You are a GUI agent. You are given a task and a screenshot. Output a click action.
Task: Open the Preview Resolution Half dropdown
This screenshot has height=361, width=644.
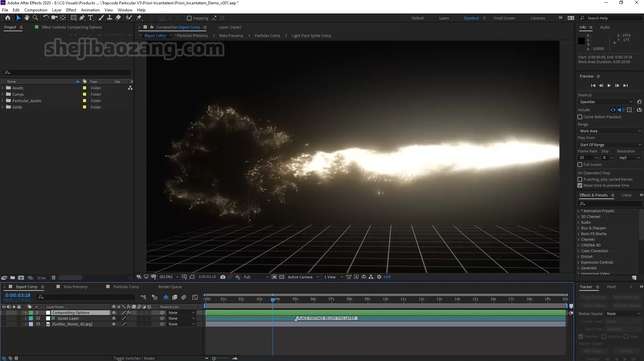click(x=629, y=158)
